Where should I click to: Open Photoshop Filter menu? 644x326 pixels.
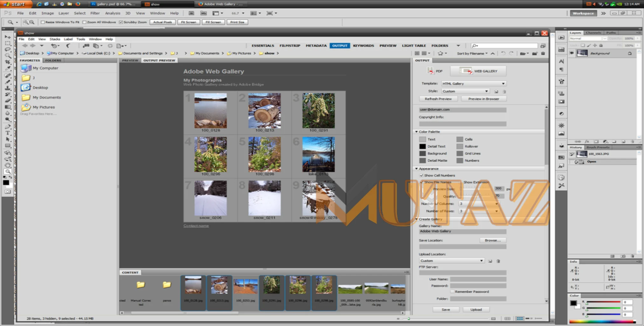[95, 13]
